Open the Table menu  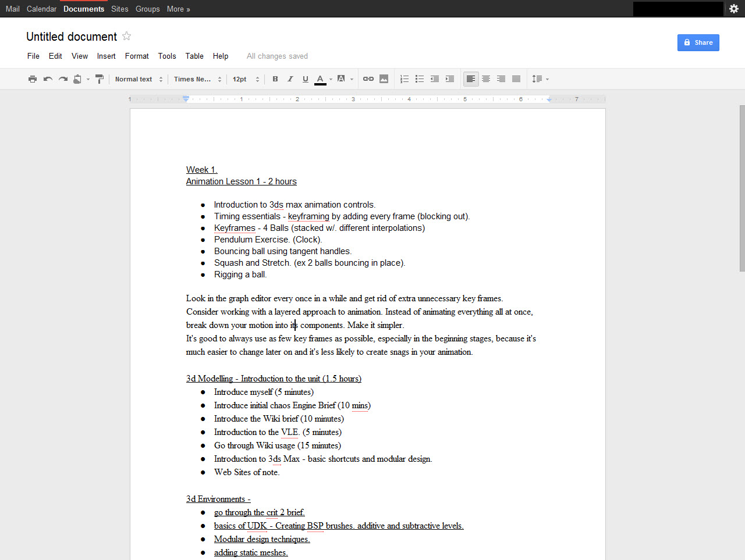pos(194,56)
